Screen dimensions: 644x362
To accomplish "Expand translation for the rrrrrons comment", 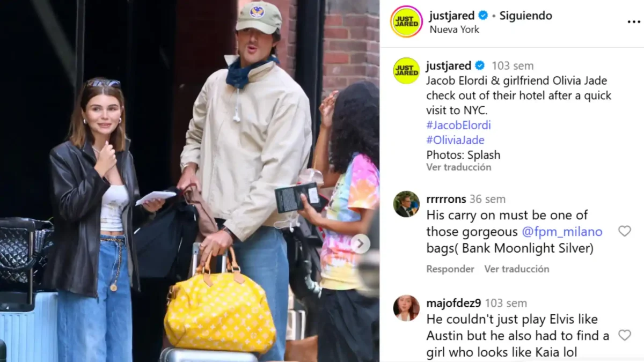I will pyautogui.click(x=517, y=269).
